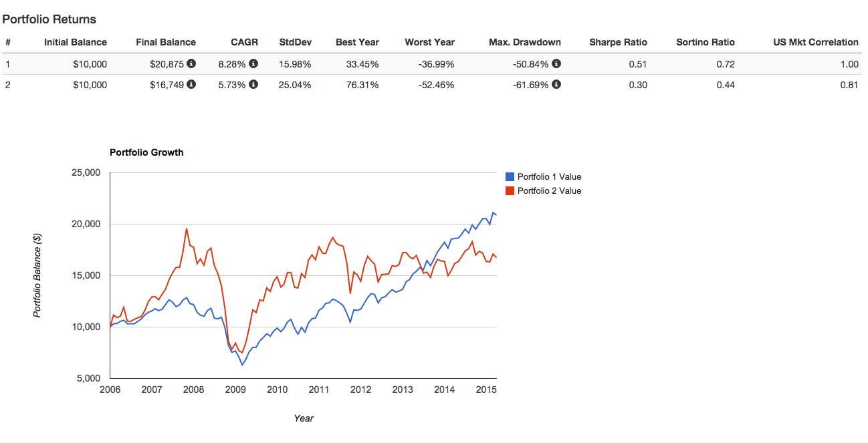The width and height of the screenshot is (868, 443).
Task: Click the red Portfolio 2 legend swatch
Action: click(510, 191)
